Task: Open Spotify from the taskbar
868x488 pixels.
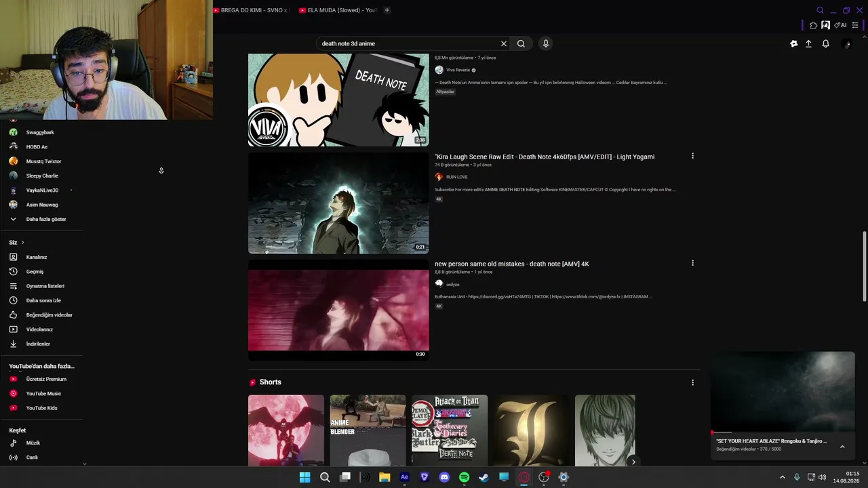Action: (464, 477)
